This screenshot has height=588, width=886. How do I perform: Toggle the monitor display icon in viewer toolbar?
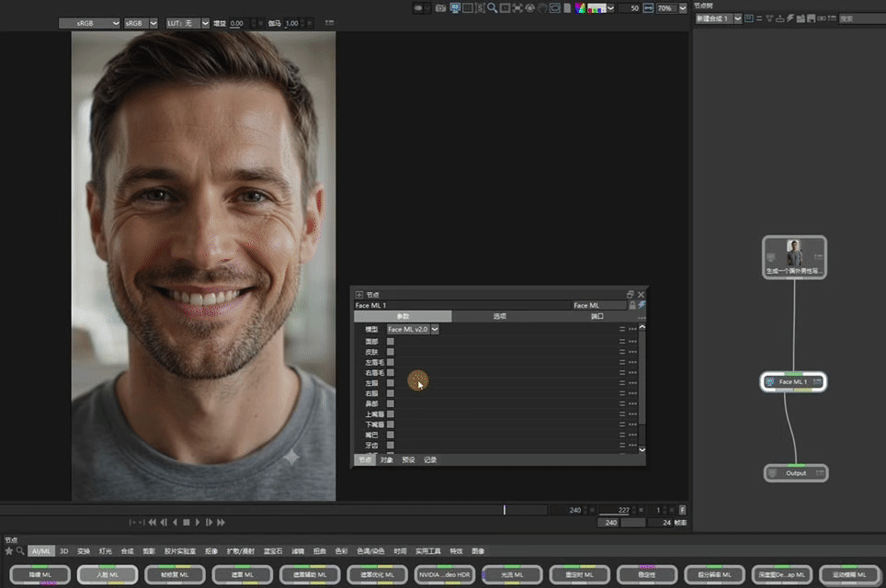tap(455, 8)
